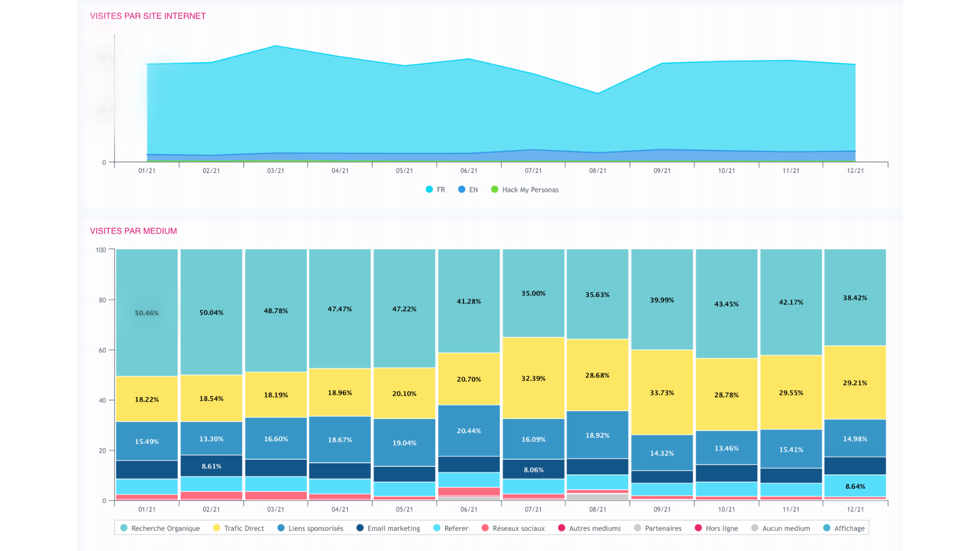Click the 13.30% blue segment

point(211,438)
